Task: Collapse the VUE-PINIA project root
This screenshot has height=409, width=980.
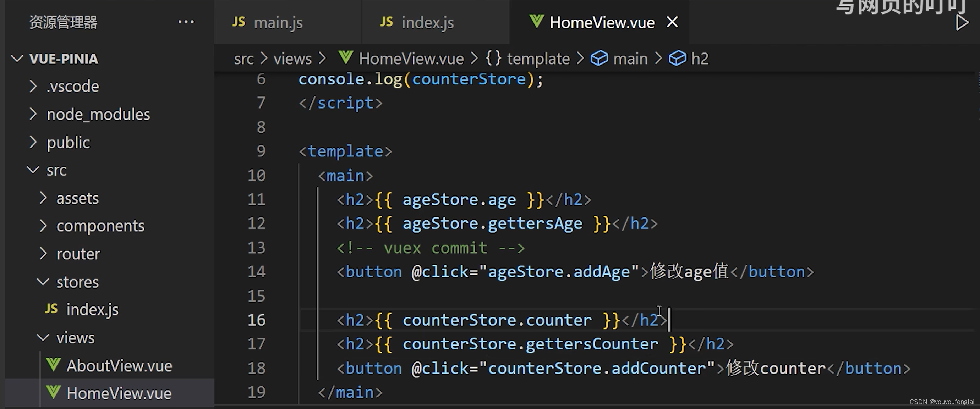Action: click(17, 59)
